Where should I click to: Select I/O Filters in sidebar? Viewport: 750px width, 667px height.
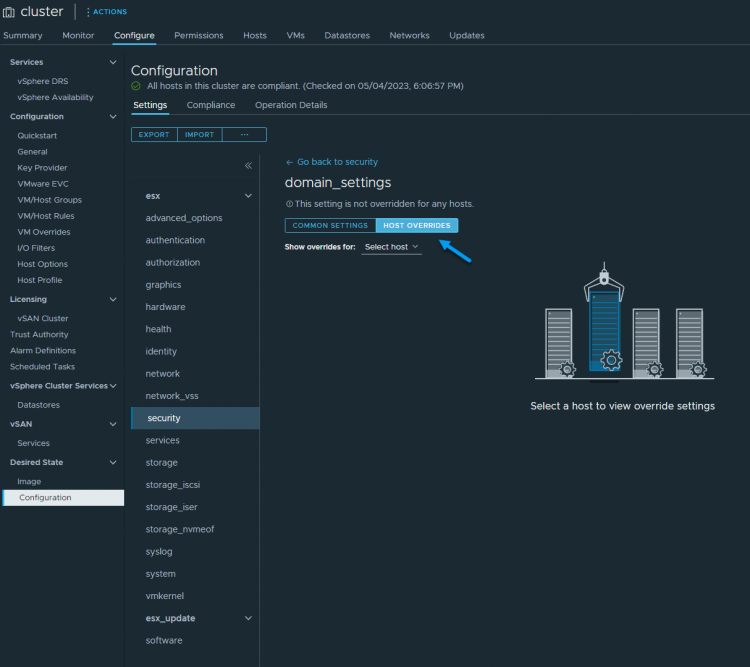tap(36, 248)
